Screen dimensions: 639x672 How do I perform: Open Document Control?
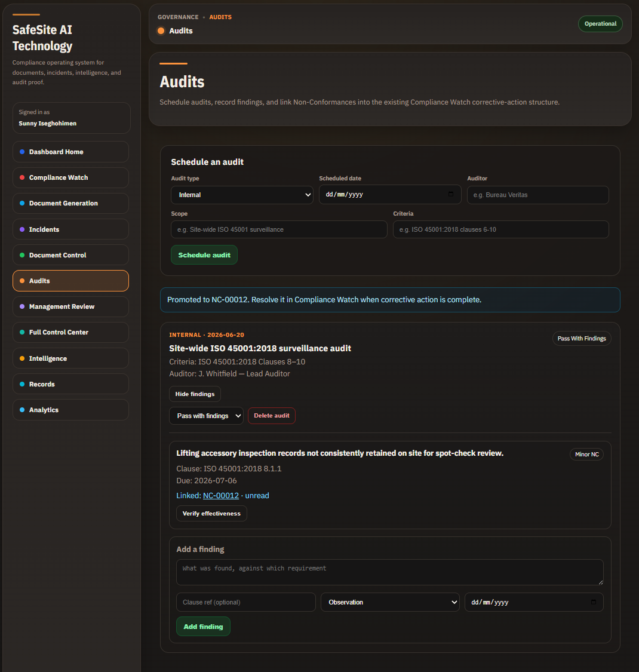(70, 255)
